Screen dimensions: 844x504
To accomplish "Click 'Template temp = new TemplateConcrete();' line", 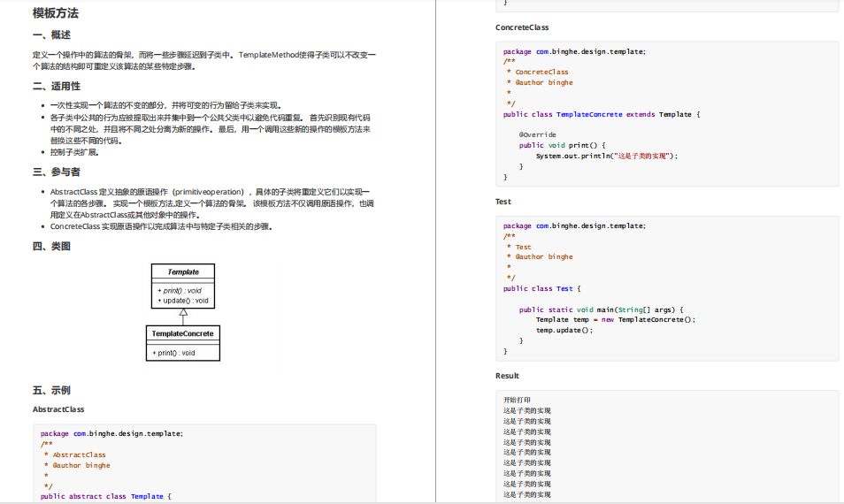I will click(x=615, y=319).
